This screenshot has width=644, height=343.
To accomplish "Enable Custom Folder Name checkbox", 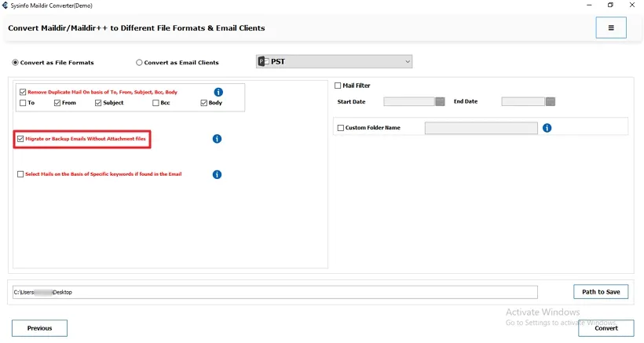I will pyautogui.click(x=340, y=128).
